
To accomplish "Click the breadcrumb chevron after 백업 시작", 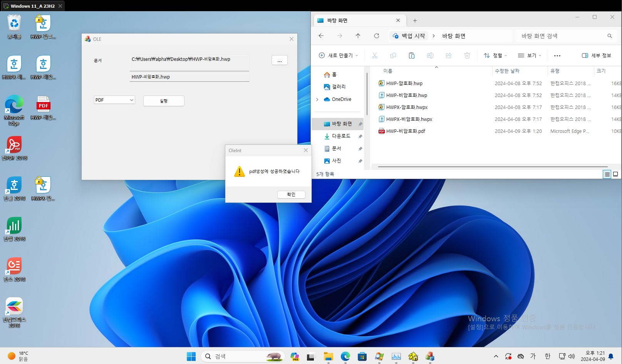I will click(x=434, y=36).
